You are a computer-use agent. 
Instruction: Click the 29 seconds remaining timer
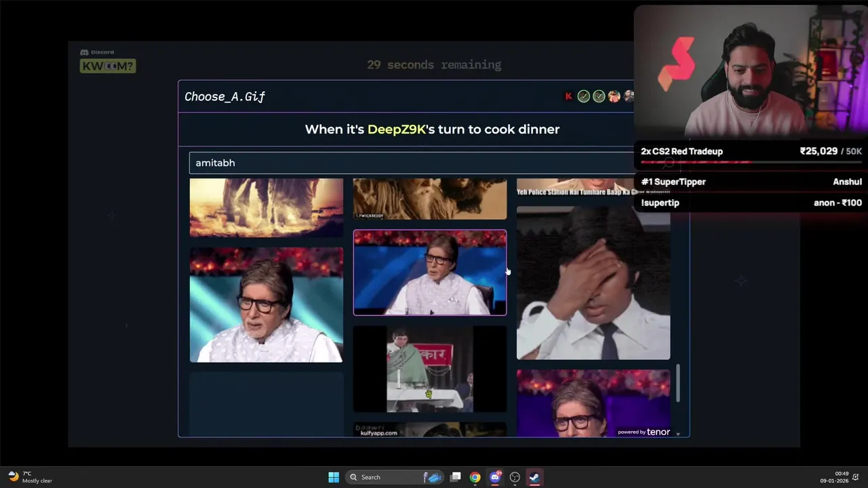[x=434, y=65]
